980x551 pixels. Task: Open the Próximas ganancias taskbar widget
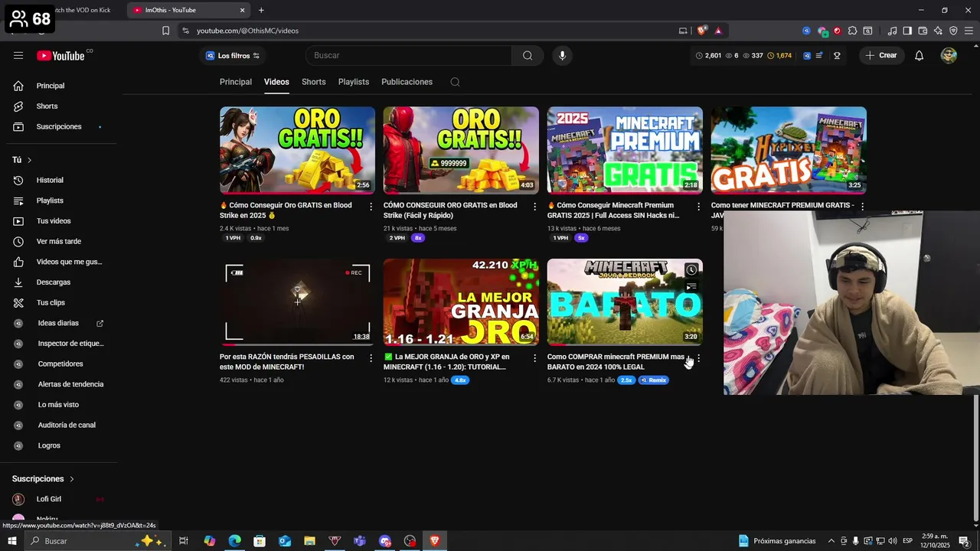coord(777,541)
